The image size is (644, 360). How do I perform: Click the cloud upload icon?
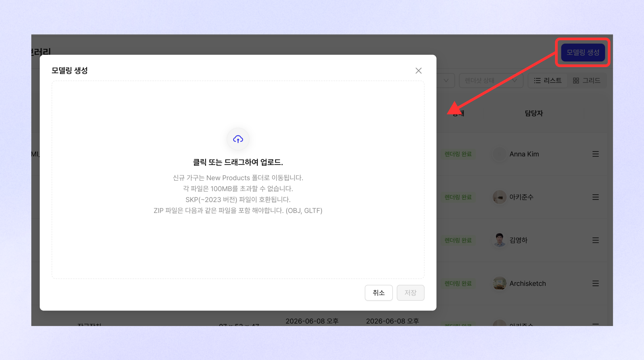pyautogui.click(x=238, y=139)
